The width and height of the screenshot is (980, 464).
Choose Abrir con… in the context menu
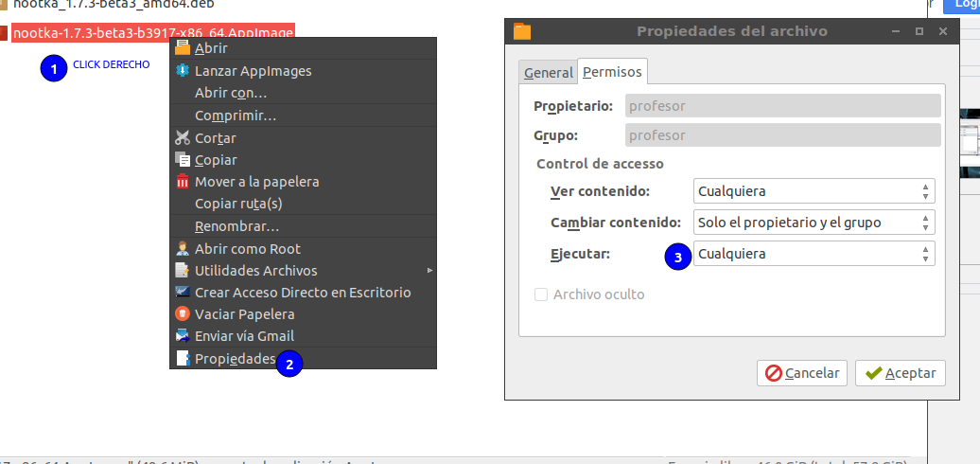231,93
